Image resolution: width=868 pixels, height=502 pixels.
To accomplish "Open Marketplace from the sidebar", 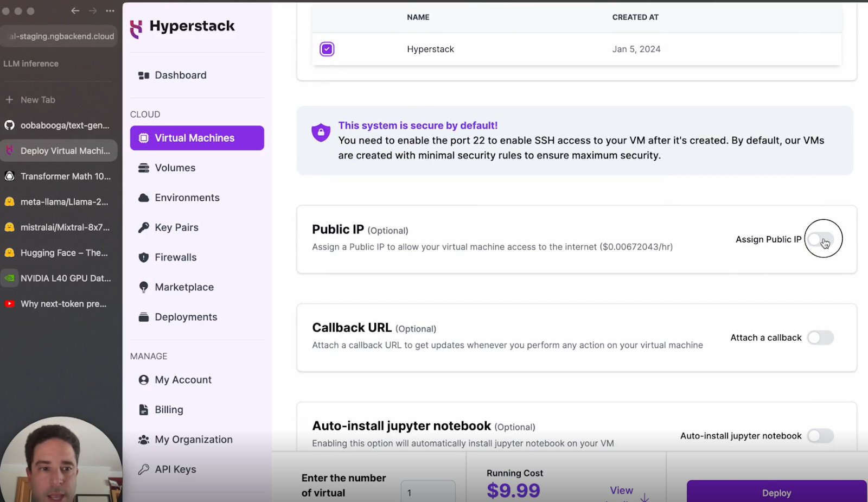I will [197, 287].
